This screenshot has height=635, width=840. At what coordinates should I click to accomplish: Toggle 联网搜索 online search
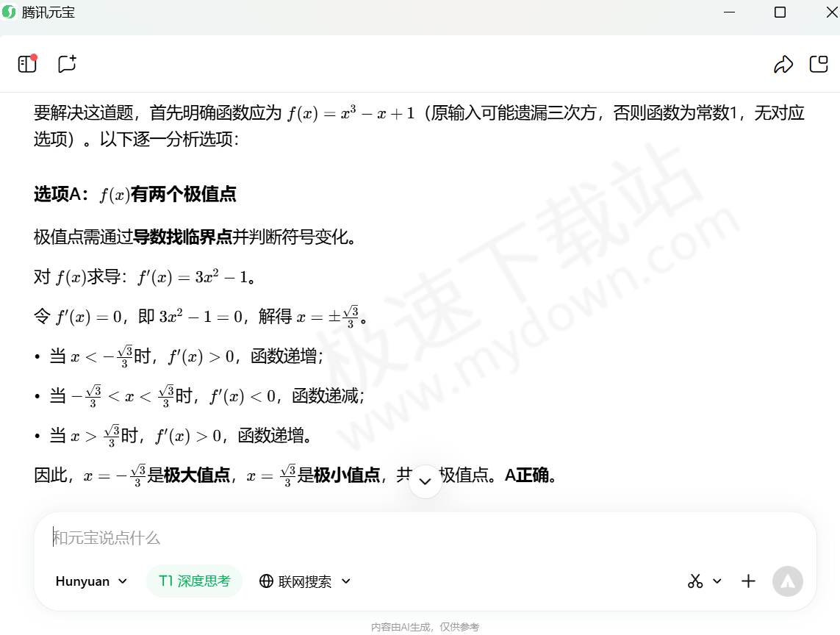297,581
